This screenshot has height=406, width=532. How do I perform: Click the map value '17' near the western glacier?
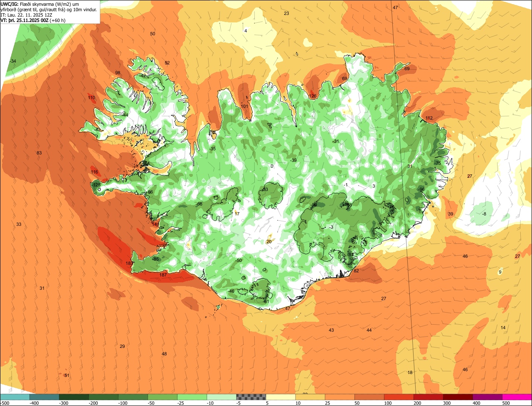237,214
